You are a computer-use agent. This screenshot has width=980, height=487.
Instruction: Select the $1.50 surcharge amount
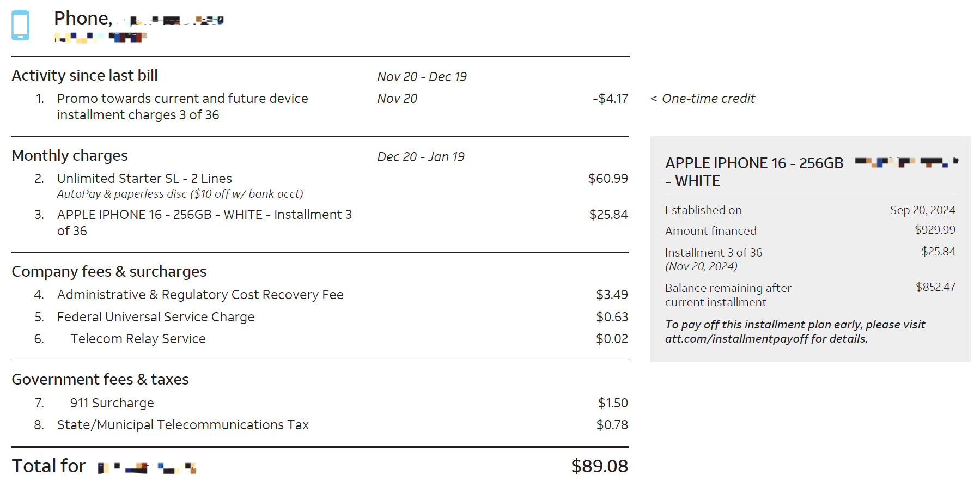(x=613, y=403)
